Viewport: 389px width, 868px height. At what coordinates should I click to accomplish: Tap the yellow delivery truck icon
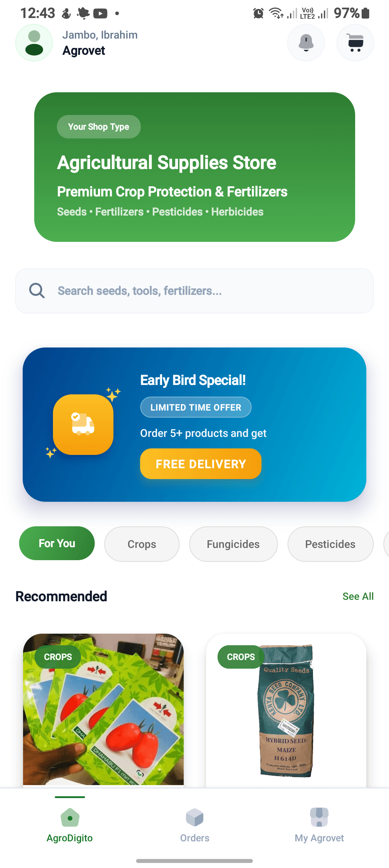tap(83, 424)
